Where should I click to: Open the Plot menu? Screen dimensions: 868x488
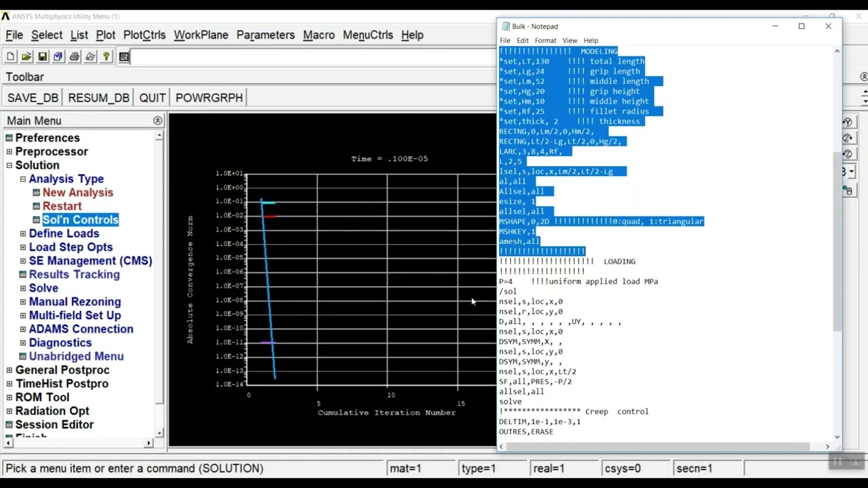click(x=105, y=35)
